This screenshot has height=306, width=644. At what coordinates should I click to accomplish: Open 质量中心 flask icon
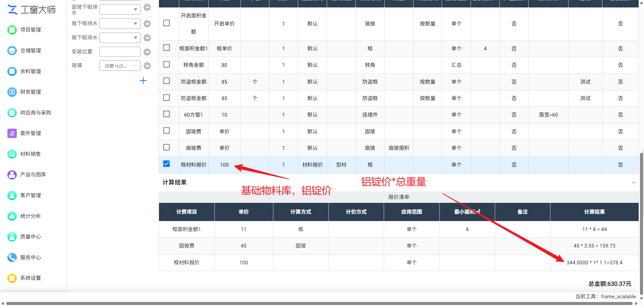[12, 237]
